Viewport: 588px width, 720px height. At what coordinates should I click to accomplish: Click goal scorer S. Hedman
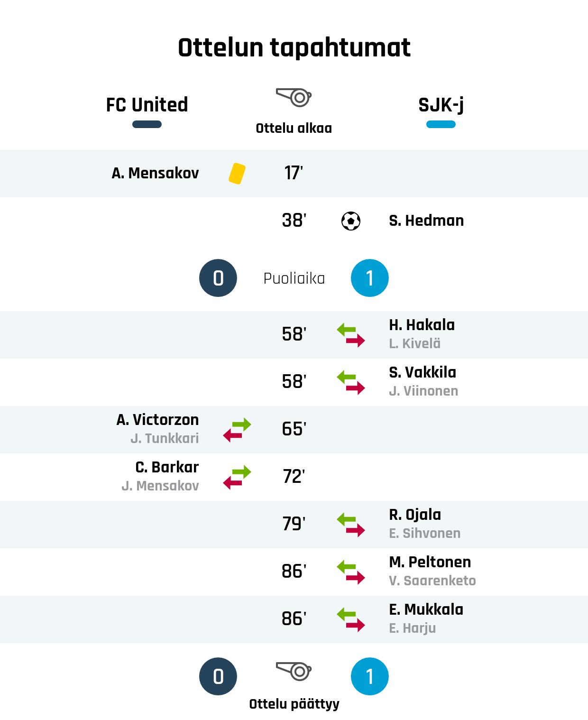pyautogui.click(x=426, y=221)
